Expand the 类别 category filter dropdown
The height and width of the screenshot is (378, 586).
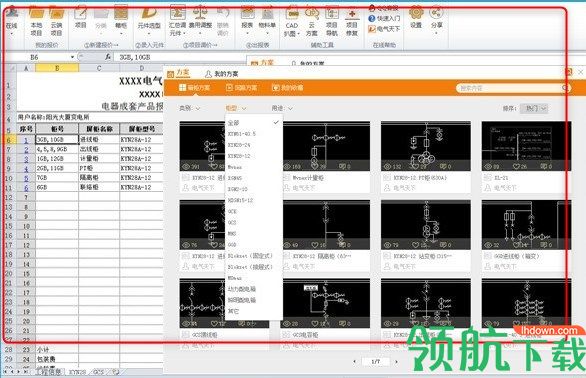tap(190, 108)
